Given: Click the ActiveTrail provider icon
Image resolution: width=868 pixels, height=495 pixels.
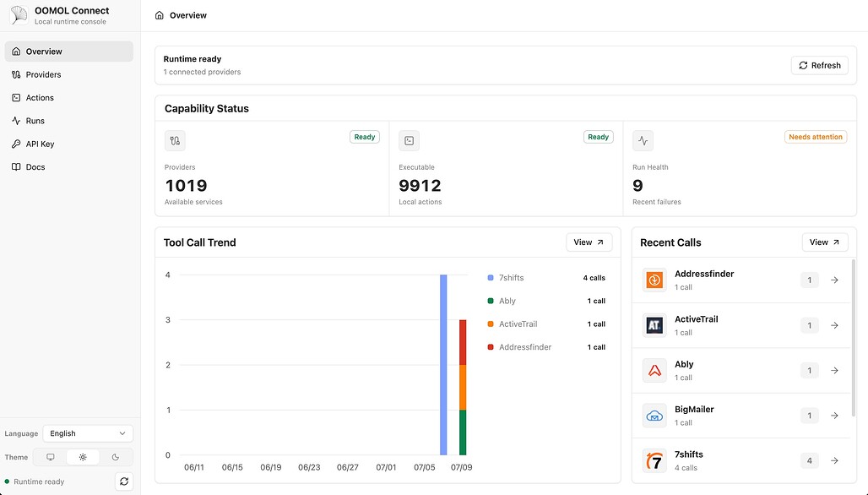Looking at the screenshot, I should coord(654,325).
